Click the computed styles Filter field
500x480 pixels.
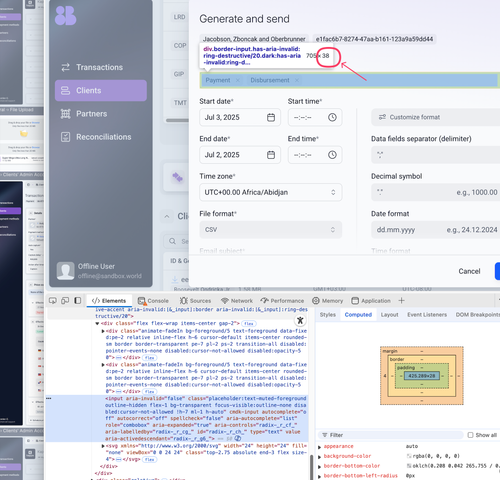pos(390,435)
